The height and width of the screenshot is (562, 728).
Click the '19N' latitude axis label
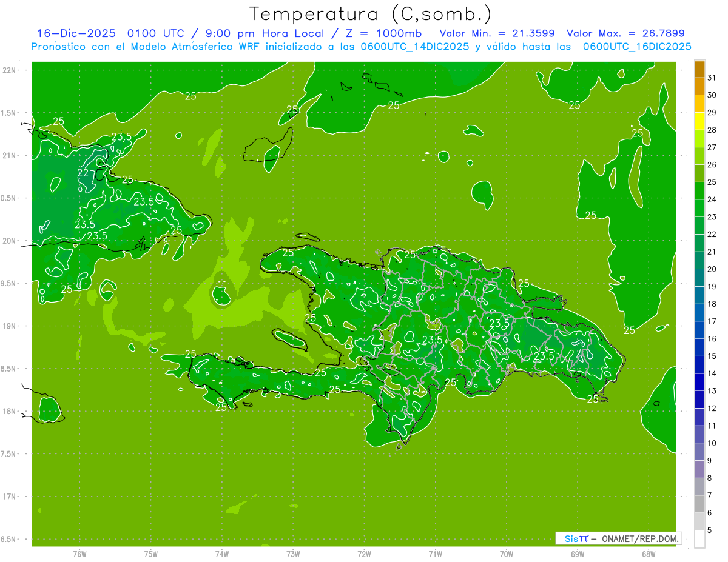(10, 326)
